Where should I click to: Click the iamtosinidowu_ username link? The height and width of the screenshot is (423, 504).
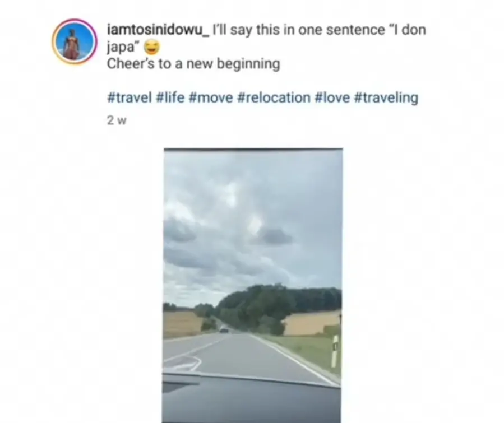pyautogui.click(x=158, y=30)
